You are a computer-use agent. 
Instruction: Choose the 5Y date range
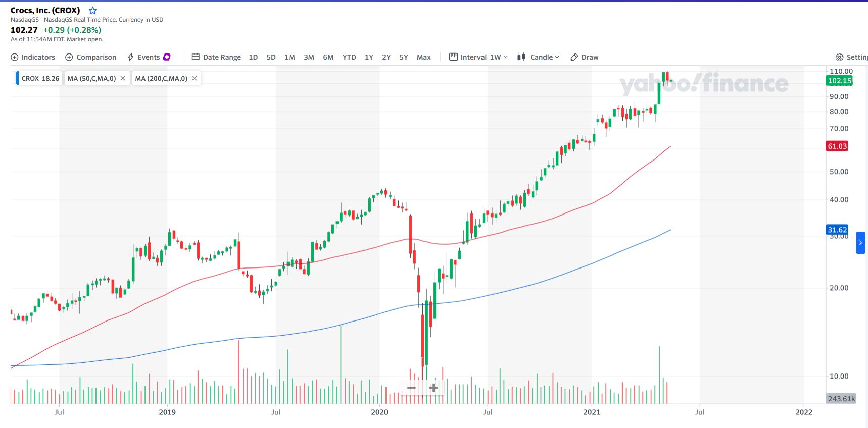tap(404, 57)
